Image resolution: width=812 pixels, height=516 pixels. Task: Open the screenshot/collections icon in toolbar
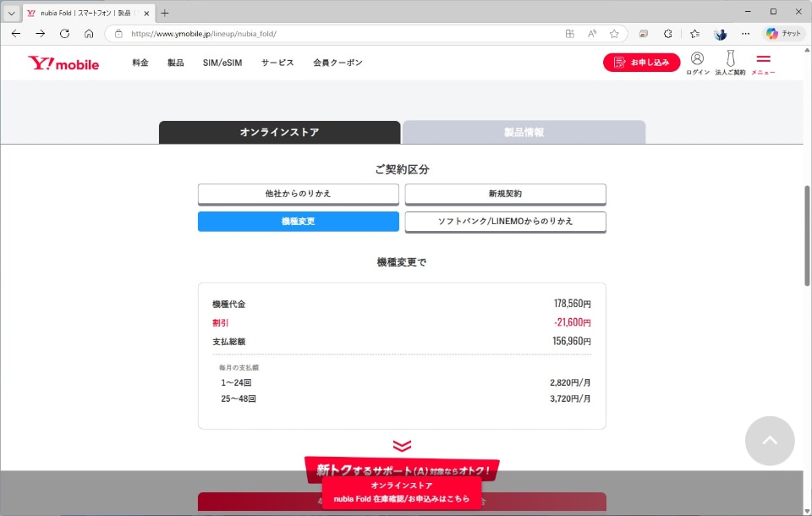tap(643, 34)
